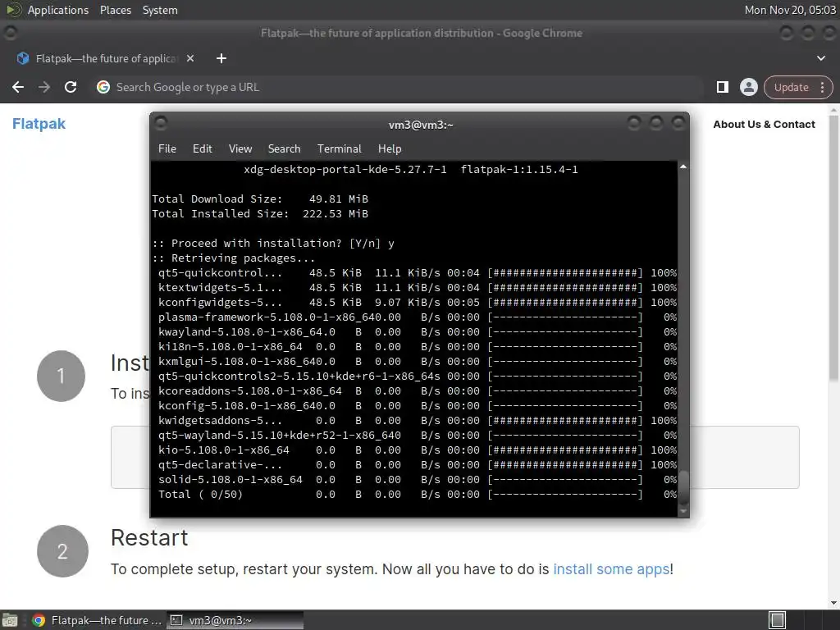Screen dimensions: 840x630
Task: Click terminal window menu button in title bar
Action: 161,124
